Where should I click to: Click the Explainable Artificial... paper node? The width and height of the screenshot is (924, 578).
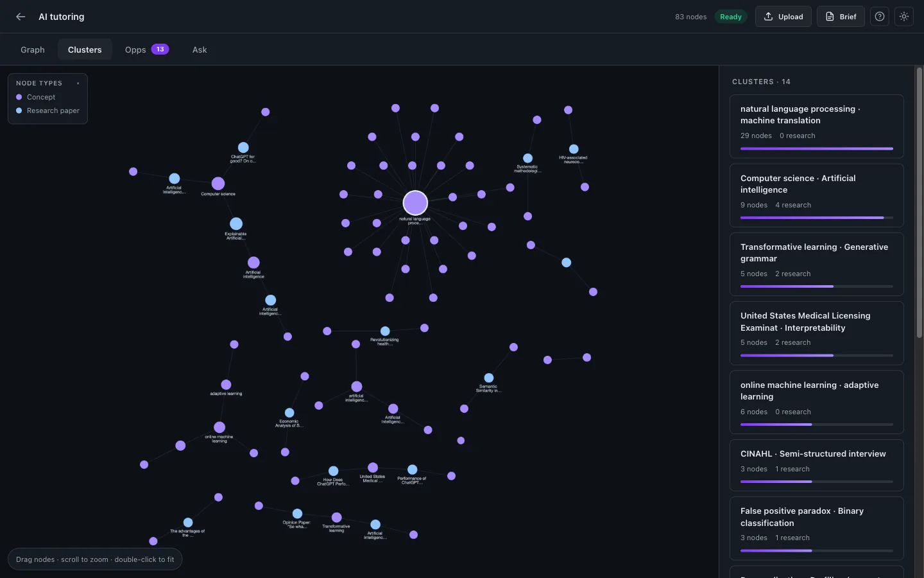(x=236, y=223)
